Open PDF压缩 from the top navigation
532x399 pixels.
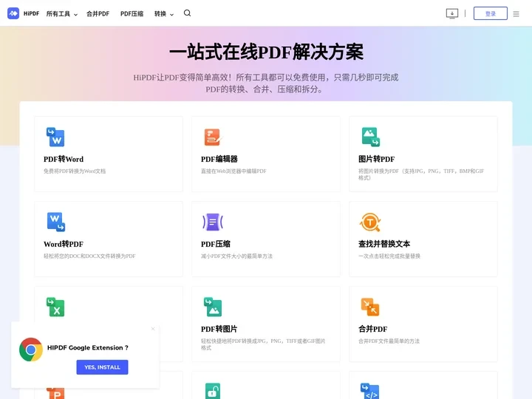132,14
